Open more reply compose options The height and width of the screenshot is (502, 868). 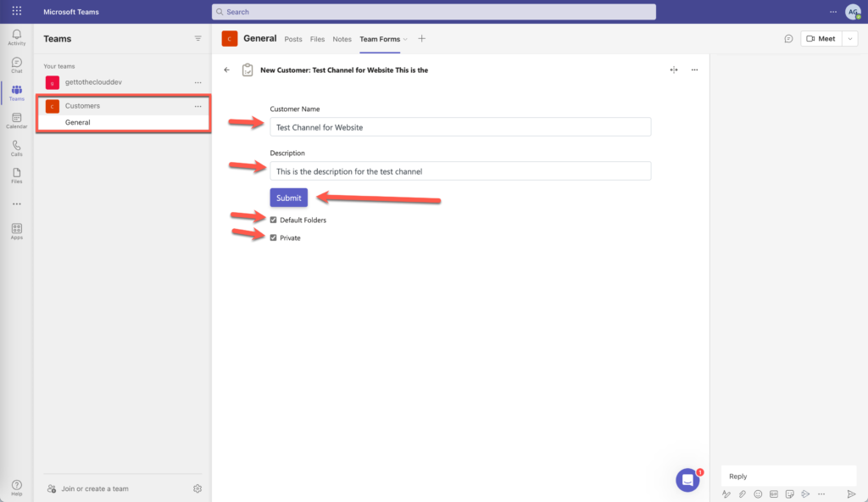821,494
